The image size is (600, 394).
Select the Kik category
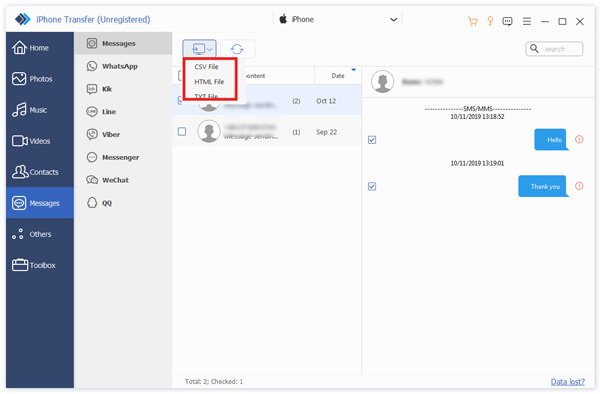(123, 89)
